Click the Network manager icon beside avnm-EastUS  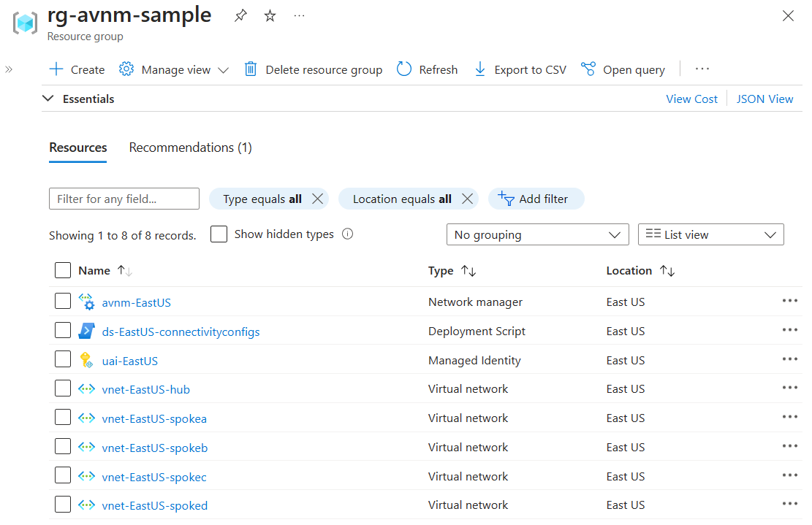[86, 301]
